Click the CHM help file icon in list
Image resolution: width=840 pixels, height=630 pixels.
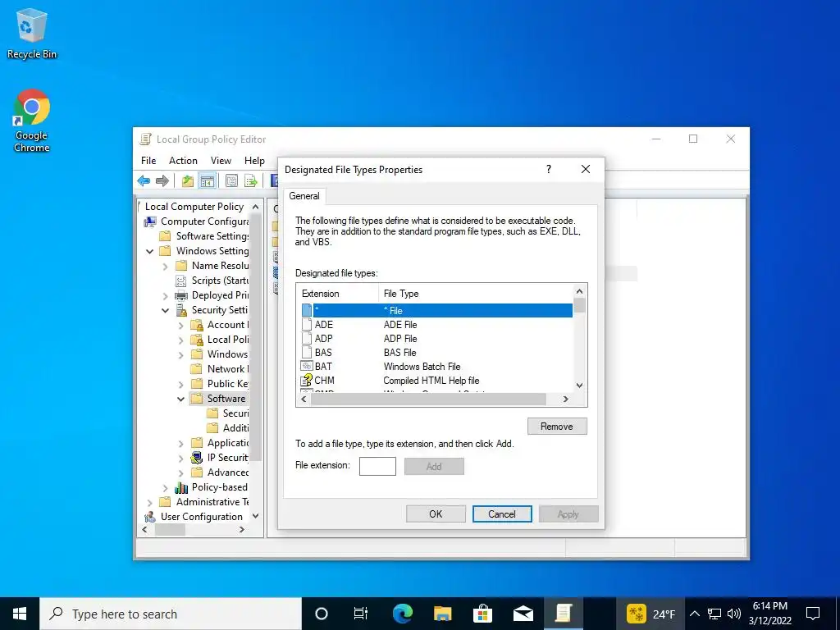[307, 381]
